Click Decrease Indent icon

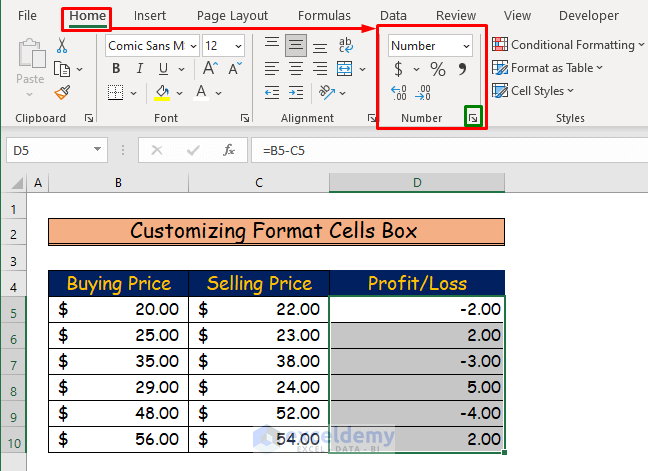(272, 93)
